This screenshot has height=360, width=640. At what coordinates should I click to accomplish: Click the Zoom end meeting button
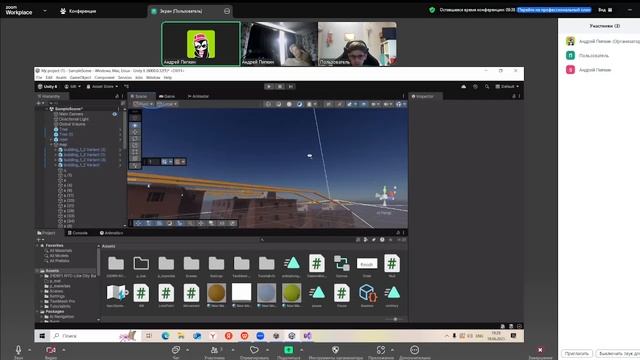click(x=540, y=351)
